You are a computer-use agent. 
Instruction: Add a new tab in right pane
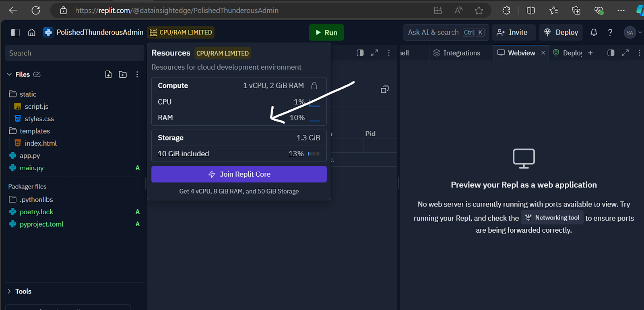pos(590,53)
